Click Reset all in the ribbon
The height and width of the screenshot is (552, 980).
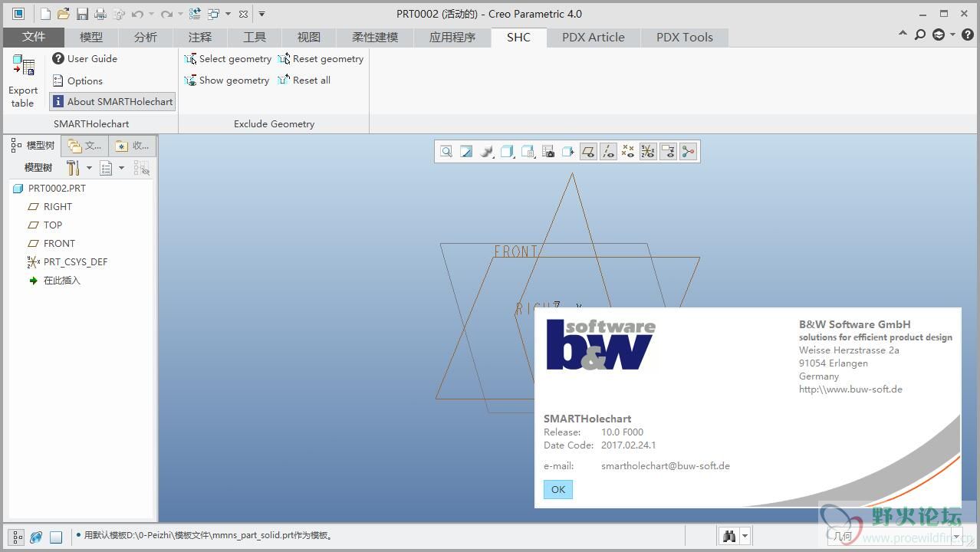[304, 80]
